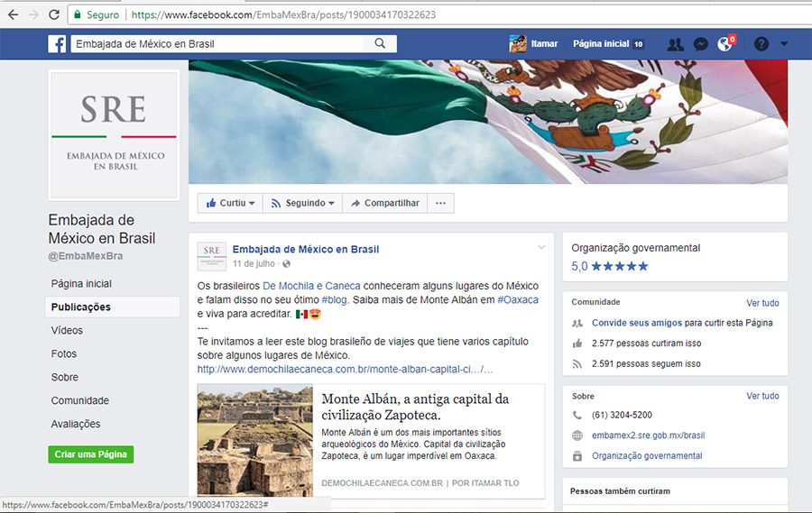The image size is (812, 513).
Task: Select Avaliações in the left sidebar
Action: pyautogui.click(x=76, y=425)
